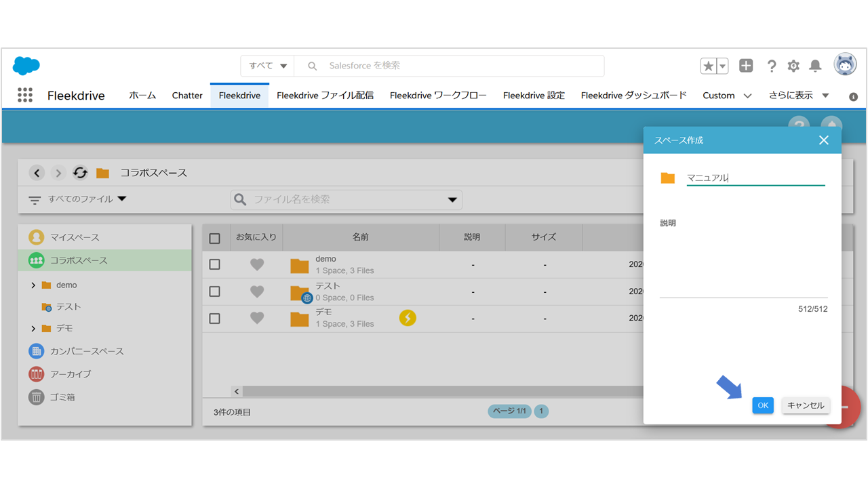The width and height of the screenshot is (868, 488).
Task: Select the My Space (マイスペース) icon
Action: (x=37, y=237)
